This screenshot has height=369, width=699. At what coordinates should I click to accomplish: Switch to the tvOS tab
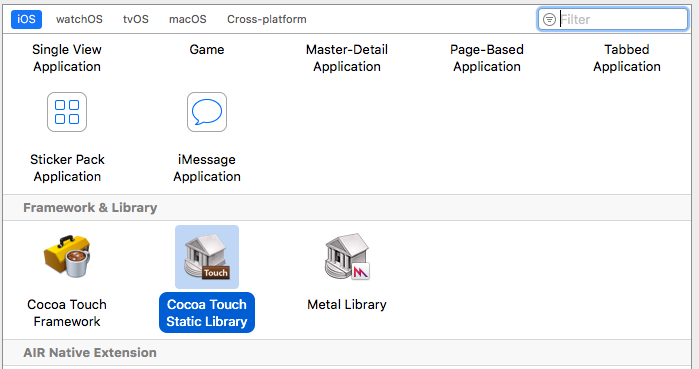tap(136, 19)
